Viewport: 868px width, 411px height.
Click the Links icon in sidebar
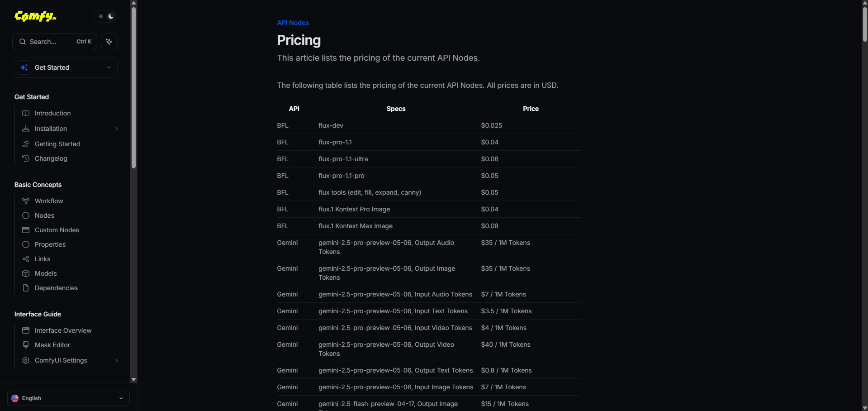tap(26, 259)
